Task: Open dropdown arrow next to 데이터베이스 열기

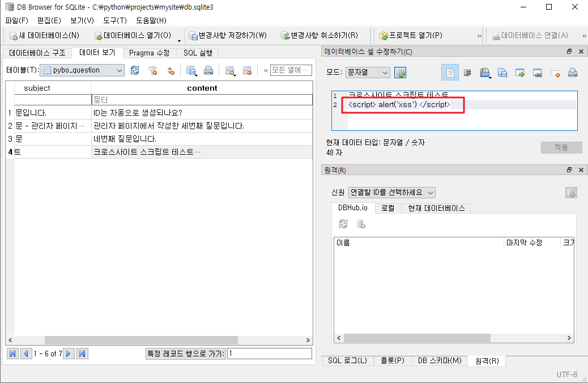Action: tap(179, 40)
